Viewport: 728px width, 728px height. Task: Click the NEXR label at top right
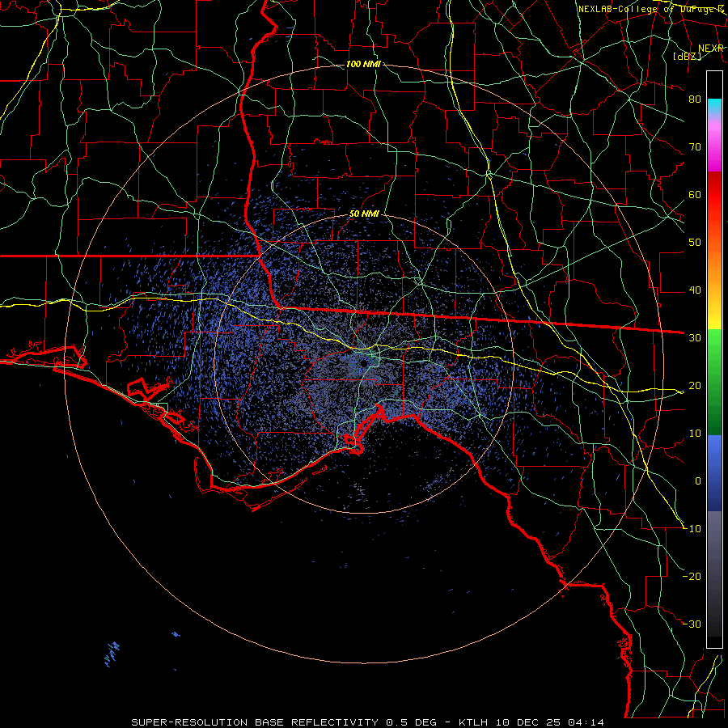[711, 48]
